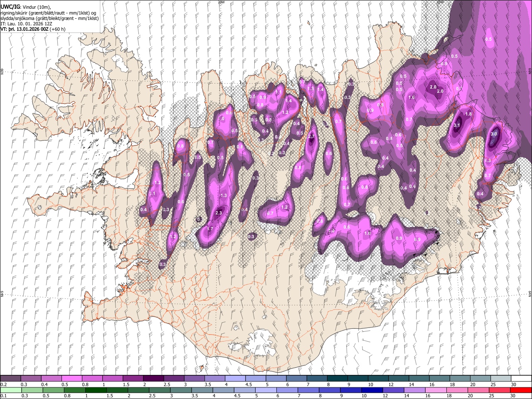The height and width of the screenshot is (399, 532).
Task: Click the 2.7 snowfall value on the map
Action: [x=312, y=137]
